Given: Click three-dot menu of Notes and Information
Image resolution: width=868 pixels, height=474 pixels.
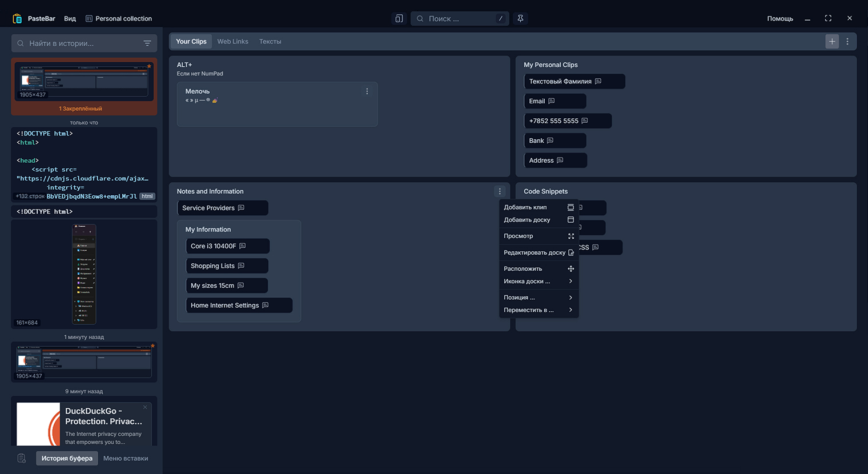Looking at the screenshot, I should click(500, 191).
